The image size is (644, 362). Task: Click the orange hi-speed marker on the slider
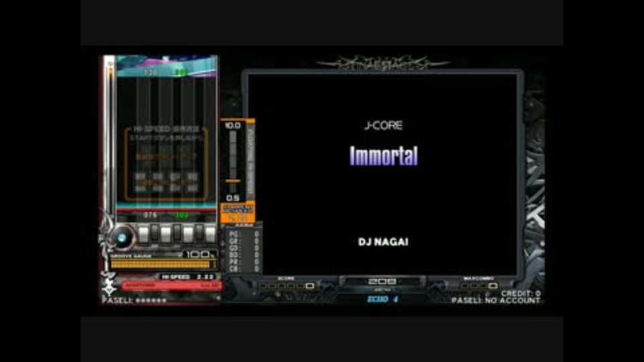233,180
